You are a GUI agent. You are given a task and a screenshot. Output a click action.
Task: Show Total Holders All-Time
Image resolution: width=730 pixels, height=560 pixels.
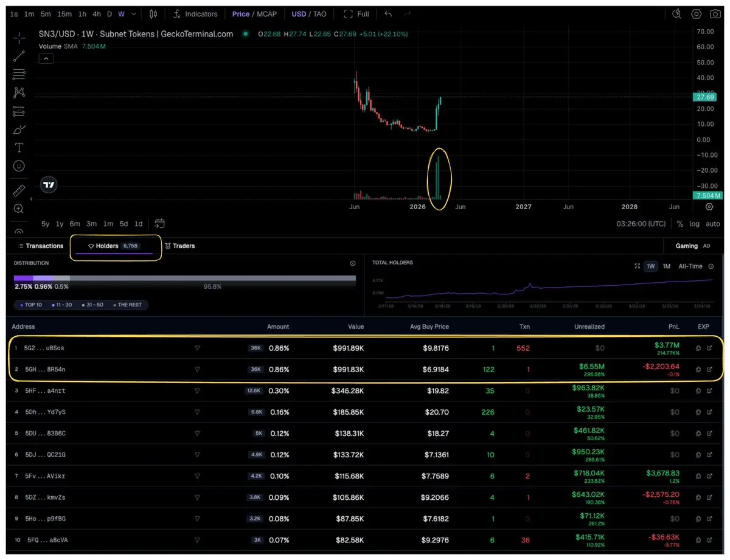690,266
